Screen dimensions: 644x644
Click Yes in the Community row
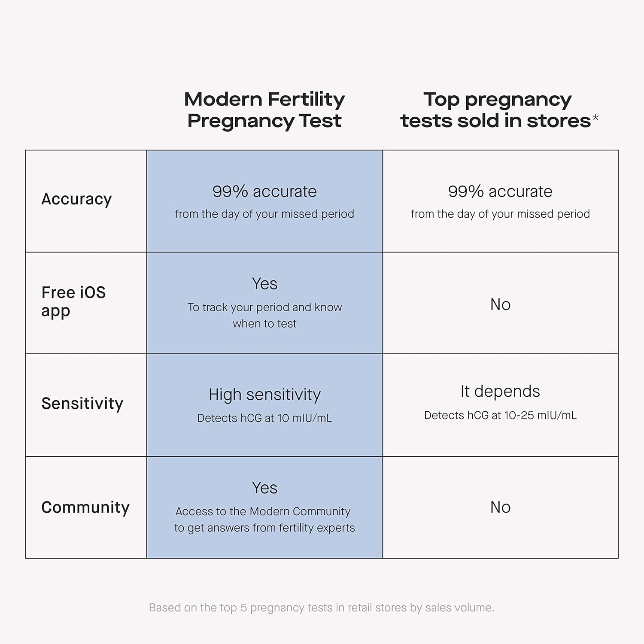coord(264,488)
